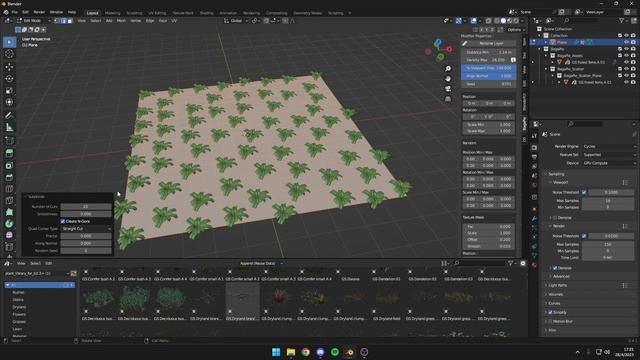
Task: Select the Poly Build tool
Action: tap(9, 212)
